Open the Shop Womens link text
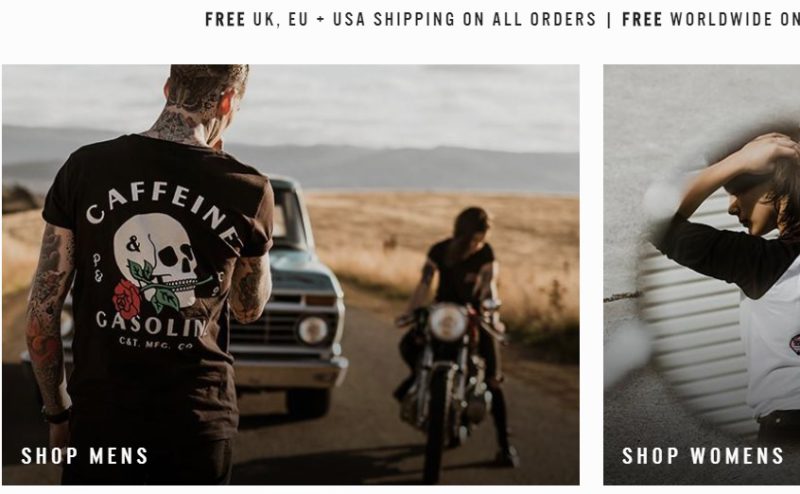800x494 pixels. (x=703, y=456)
